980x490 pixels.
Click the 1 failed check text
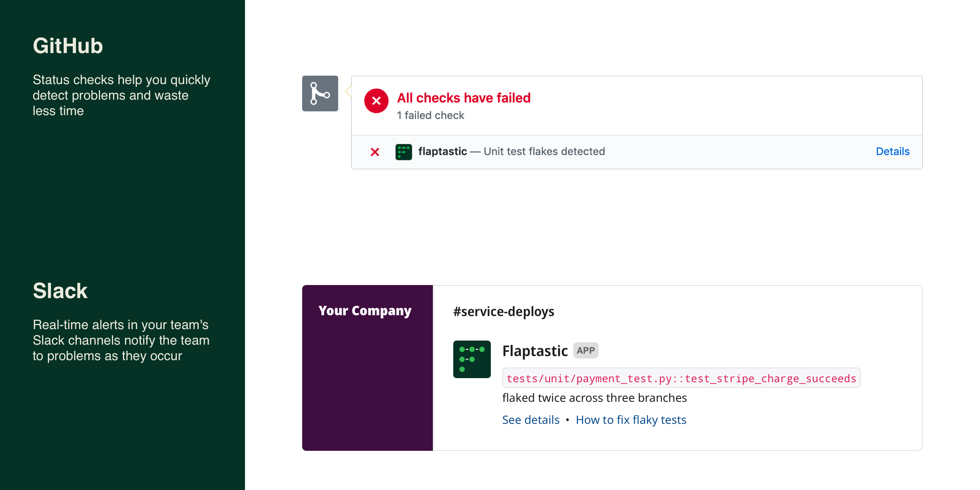(430, 116)
